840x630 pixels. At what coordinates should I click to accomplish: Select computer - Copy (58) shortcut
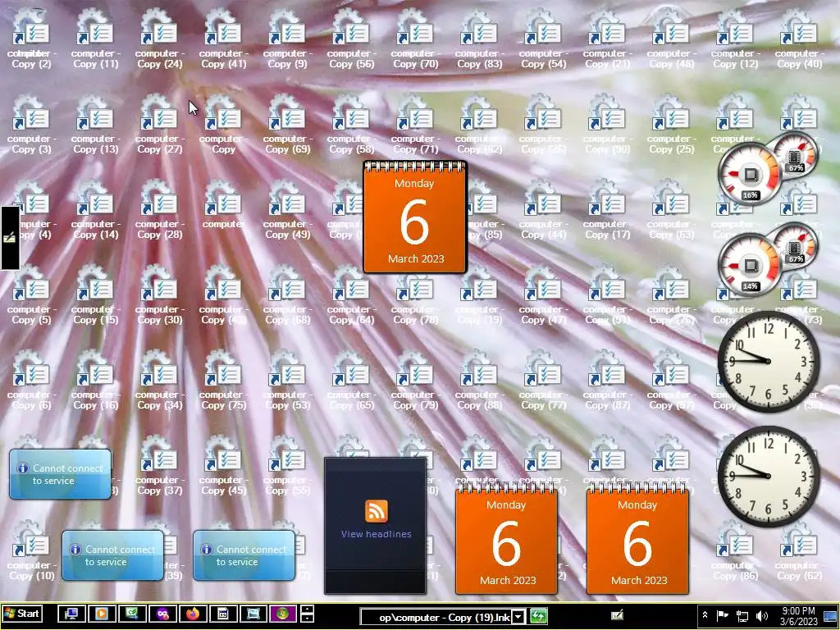pyautogui.click(x=351, y=125)
